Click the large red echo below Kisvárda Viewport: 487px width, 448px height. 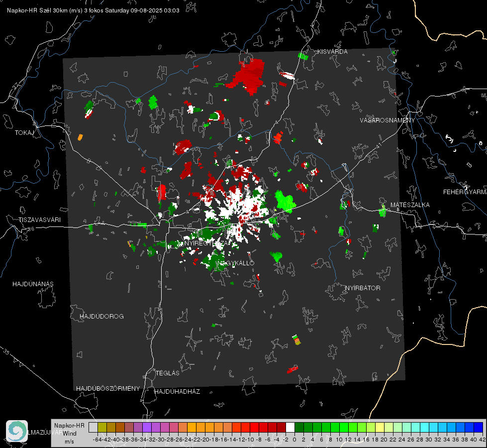pos(248,76)
